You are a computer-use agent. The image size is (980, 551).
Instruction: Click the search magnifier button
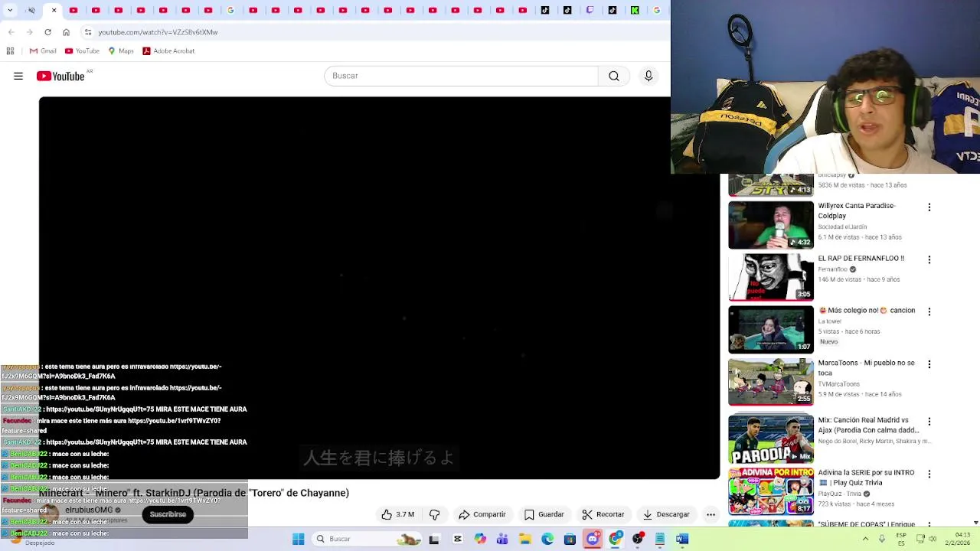click(x=614, y=76)
